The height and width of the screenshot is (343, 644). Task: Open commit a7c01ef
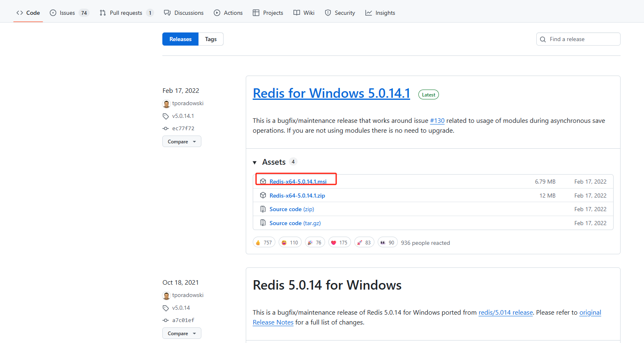183,320
